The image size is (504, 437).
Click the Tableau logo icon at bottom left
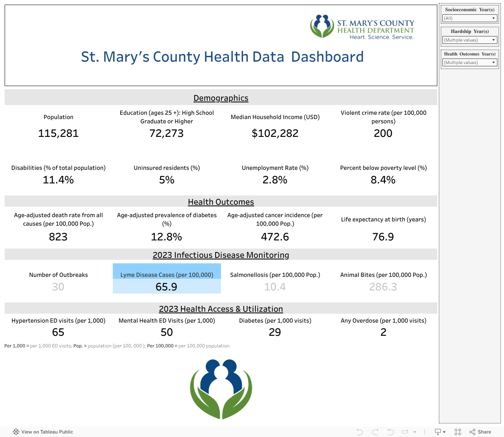16,432
